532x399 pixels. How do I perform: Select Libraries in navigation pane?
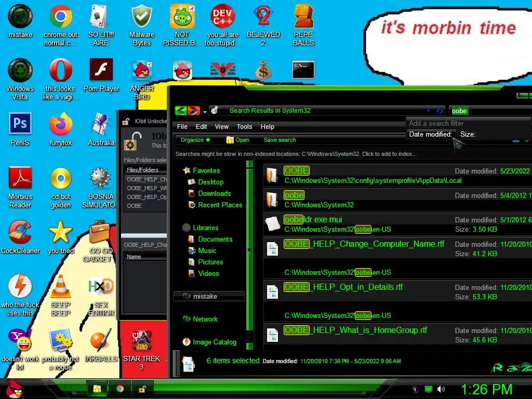[201, 228]
